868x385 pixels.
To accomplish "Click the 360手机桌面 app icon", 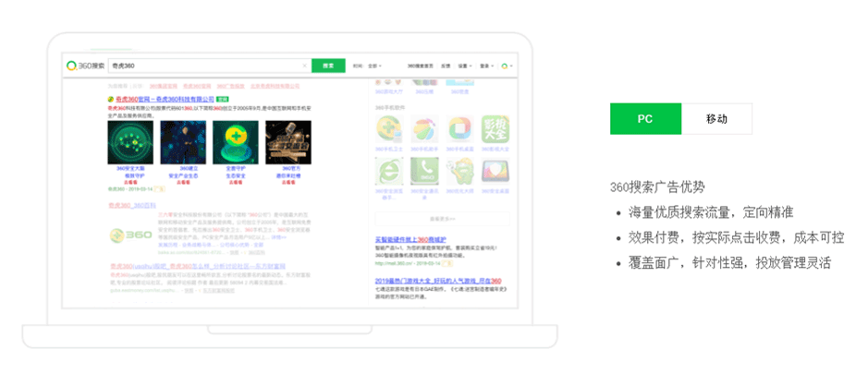I will [x=460, y=129].
